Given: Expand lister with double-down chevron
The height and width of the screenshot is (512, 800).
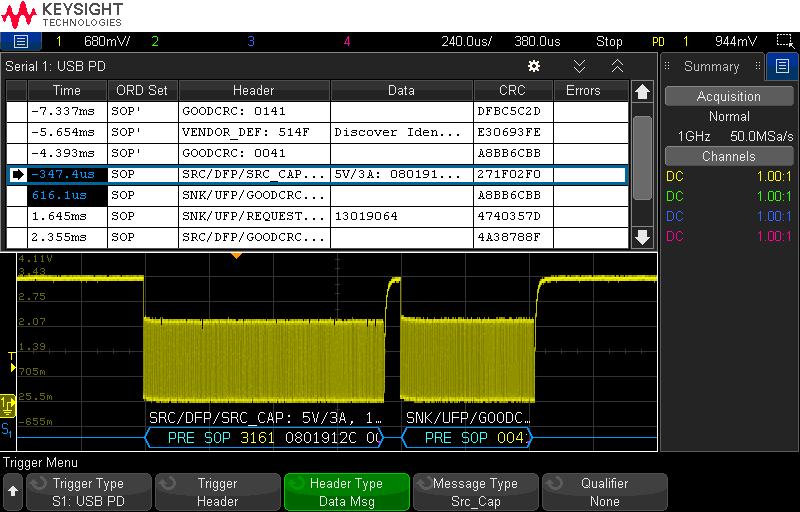Looking at the screenshot, I should click(x=579, y=66).
